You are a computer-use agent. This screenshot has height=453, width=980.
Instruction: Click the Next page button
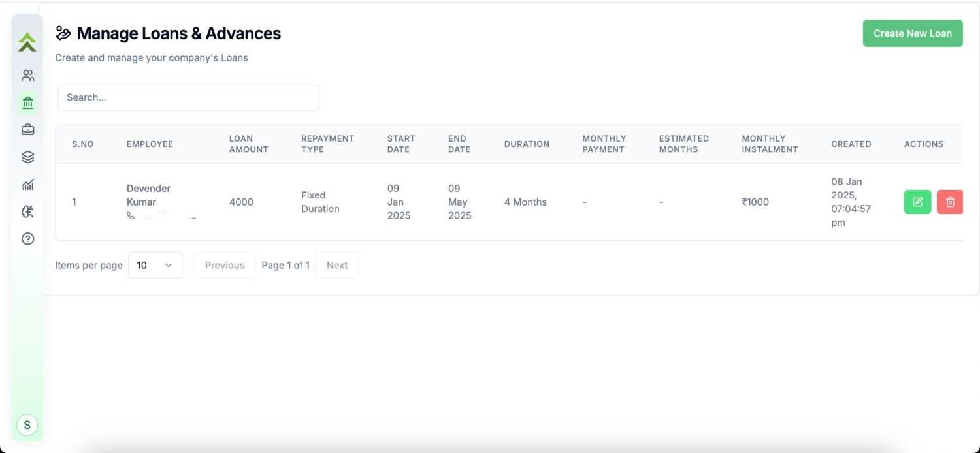point(337,265)
